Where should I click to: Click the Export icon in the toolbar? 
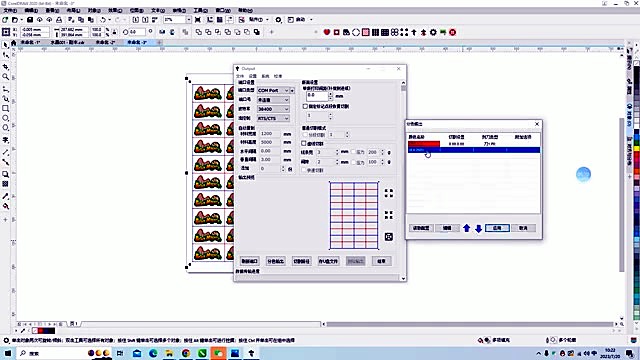145,20
